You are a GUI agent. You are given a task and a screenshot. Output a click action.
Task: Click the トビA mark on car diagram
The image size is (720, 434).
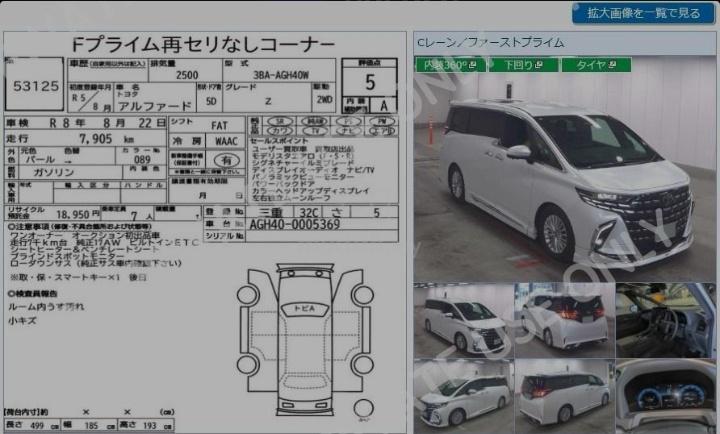[304, 309]
